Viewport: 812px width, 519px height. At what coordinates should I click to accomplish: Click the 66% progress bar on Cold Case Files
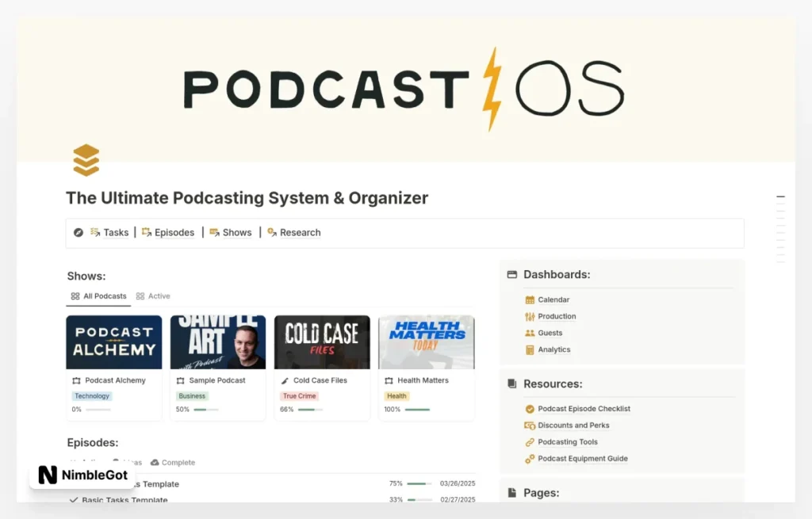click(x=311, y=410)
